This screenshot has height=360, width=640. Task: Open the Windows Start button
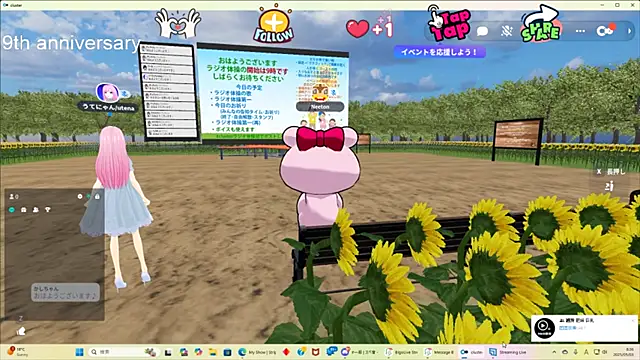coord(80,352)
